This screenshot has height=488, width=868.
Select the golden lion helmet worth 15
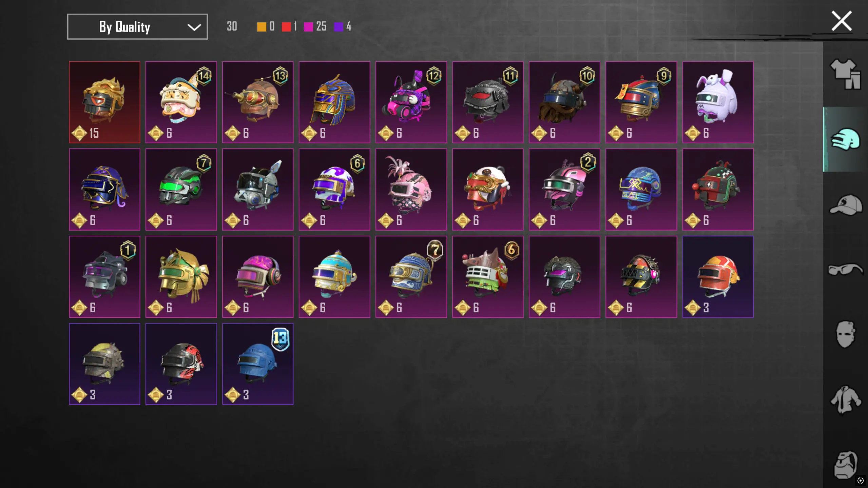click(104, 102)
